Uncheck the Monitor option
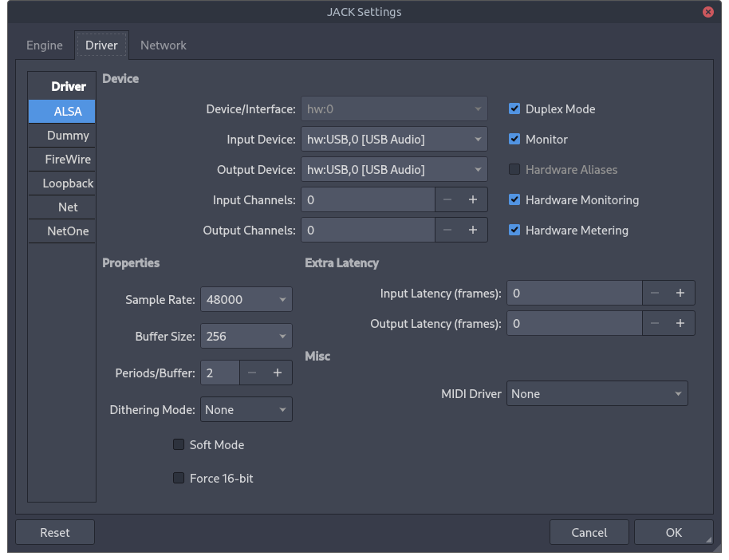729x560 pixels. click(515, 140)
